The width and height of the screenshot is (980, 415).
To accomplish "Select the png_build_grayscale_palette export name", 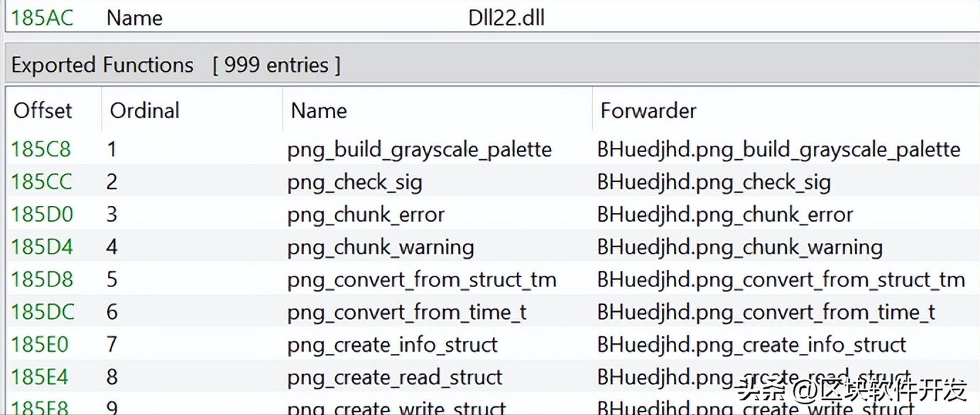I will (x=419, y=150).
